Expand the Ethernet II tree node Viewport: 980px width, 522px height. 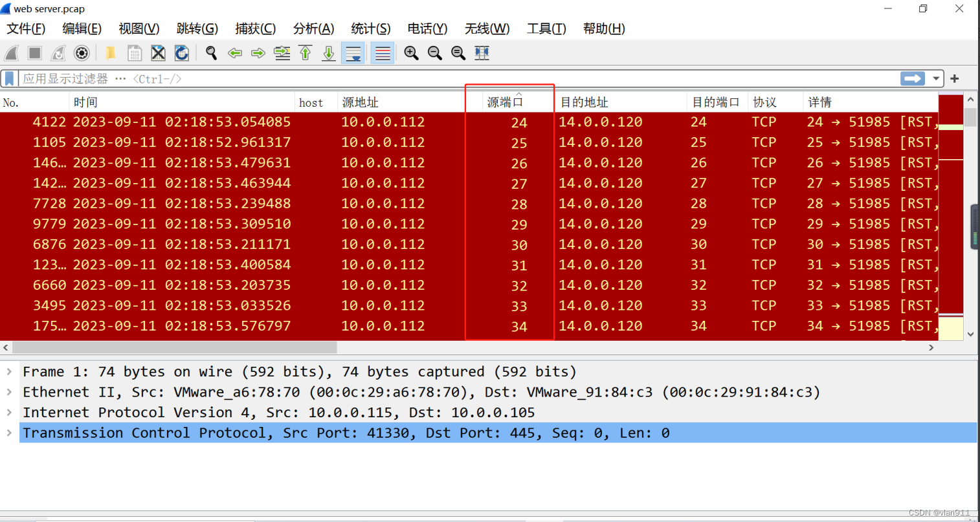tap(9, 392)
